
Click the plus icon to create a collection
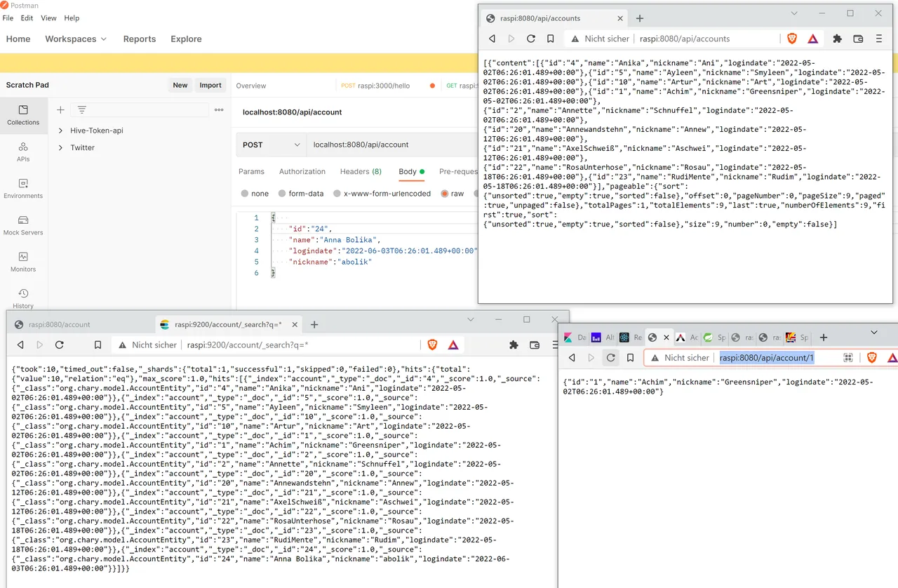point(60,109)
